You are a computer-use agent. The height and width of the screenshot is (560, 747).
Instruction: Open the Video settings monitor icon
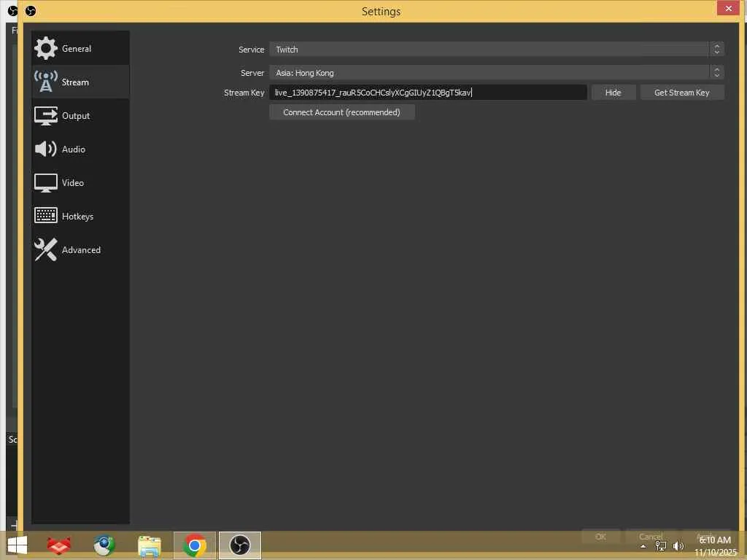(x=46, y=183)
